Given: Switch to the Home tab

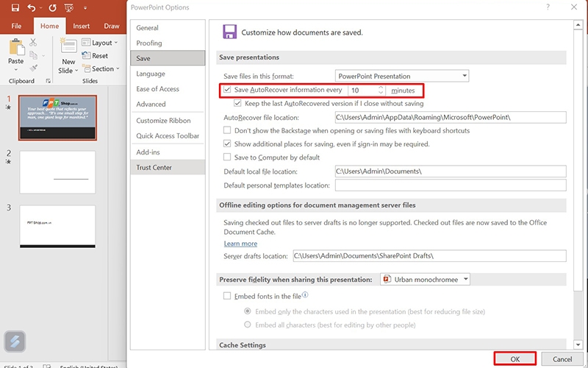Looking at the screenshot, I should [x=49, y=26].
